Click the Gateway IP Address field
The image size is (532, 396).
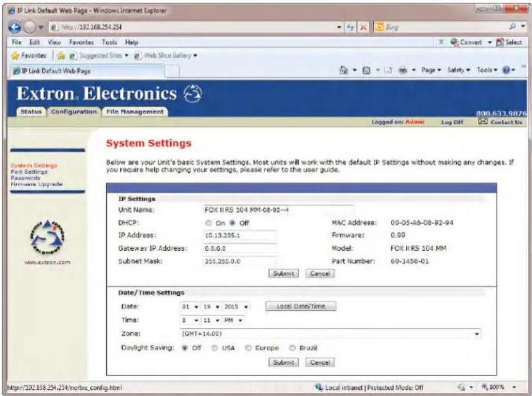[239, 248]
